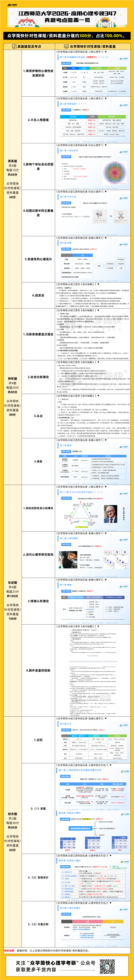Click the 大五人格因素 topic

[x=38, y=120]
